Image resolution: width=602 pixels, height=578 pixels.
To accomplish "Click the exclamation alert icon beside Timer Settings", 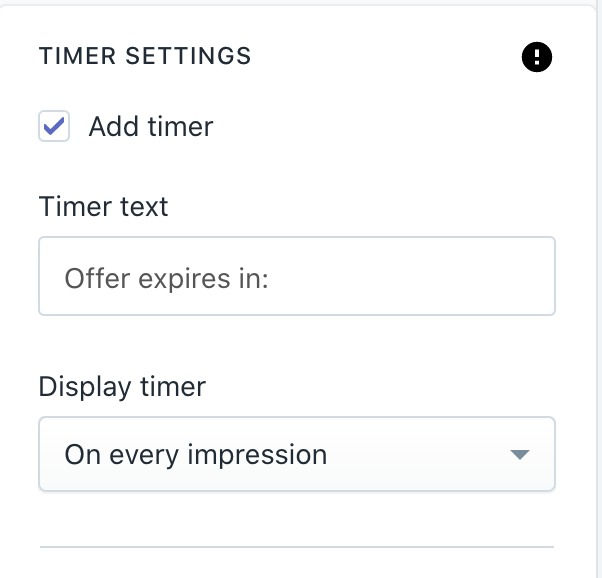I will point(537,57).
